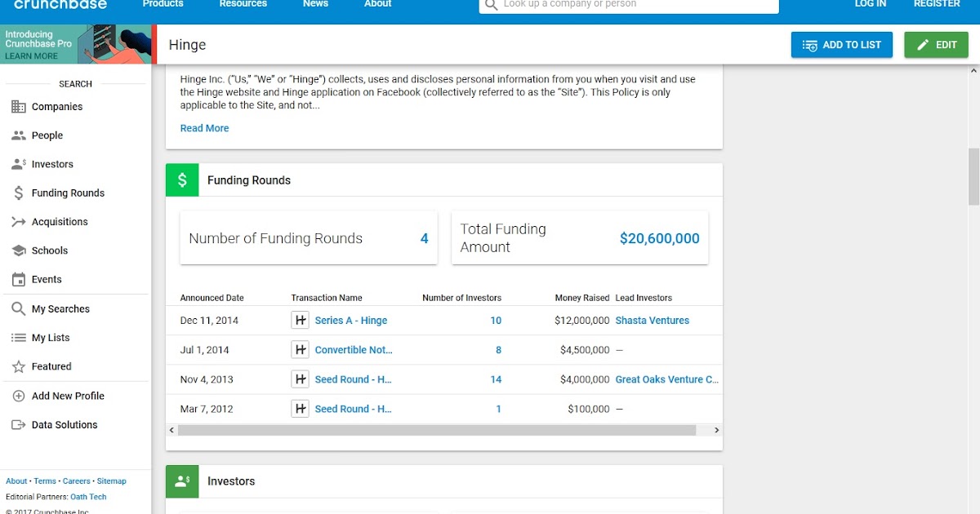This screenshot has width=980, height=514.
Task: Click the Events calendar icon
Action: click(18, 279)
